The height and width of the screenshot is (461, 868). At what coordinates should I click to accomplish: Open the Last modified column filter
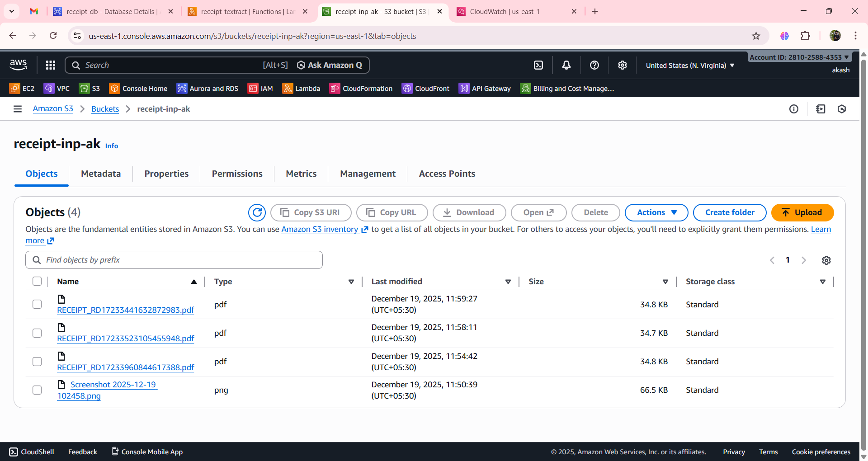click(508, 281)
